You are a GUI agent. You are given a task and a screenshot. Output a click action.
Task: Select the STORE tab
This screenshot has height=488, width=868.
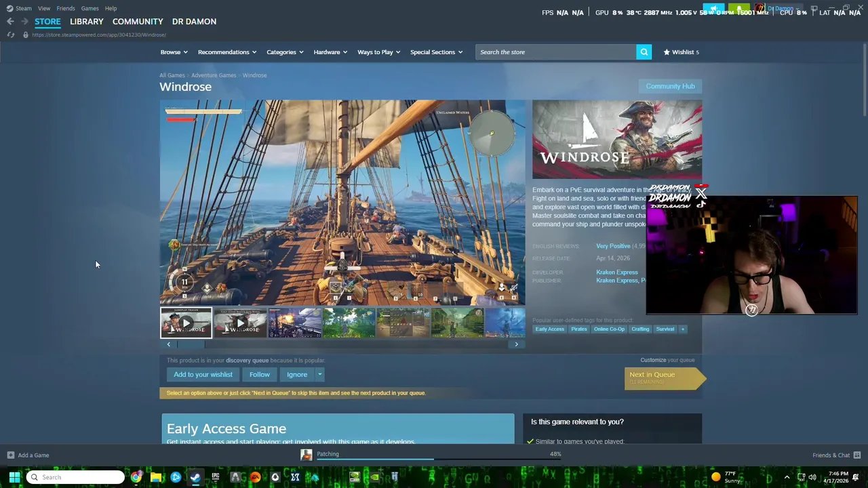click(x=47, y=22)
